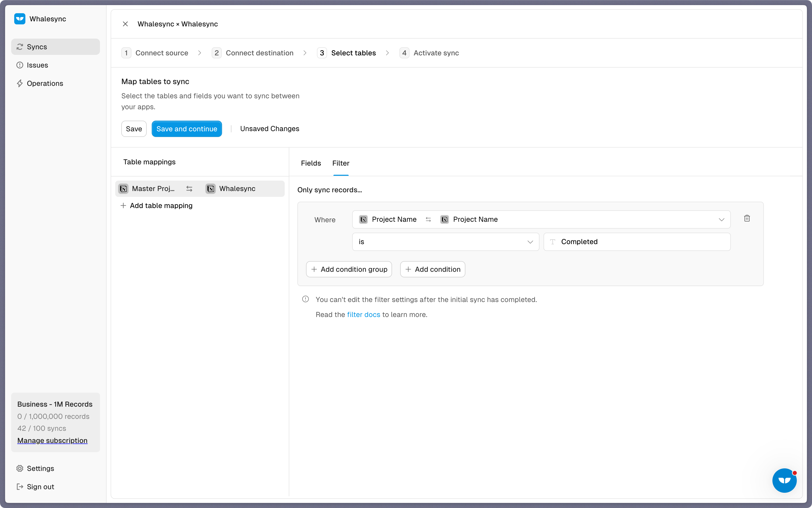
Task: Click the sync arrows between Project Name fields
Action: click(x=428, y=219)
